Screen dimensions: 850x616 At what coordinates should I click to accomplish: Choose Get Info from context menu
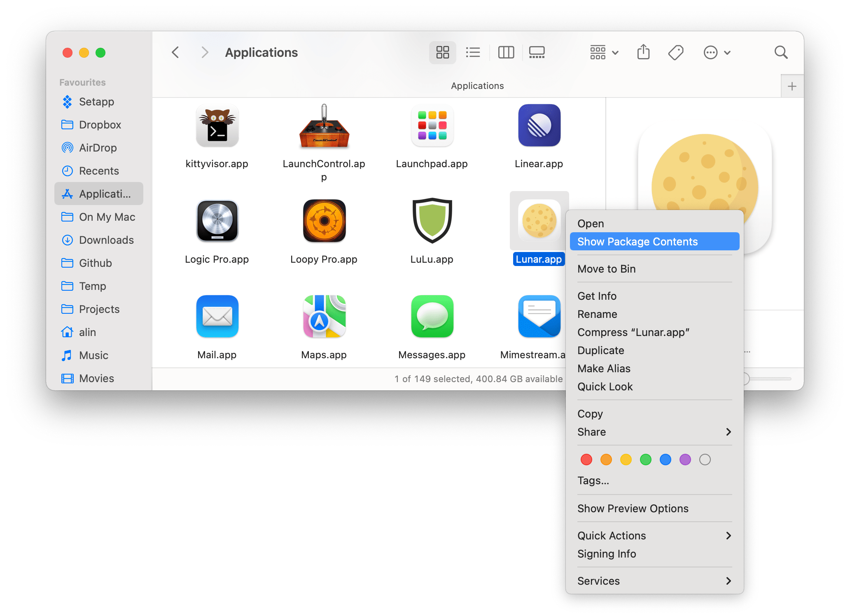(x=655, y=296)
